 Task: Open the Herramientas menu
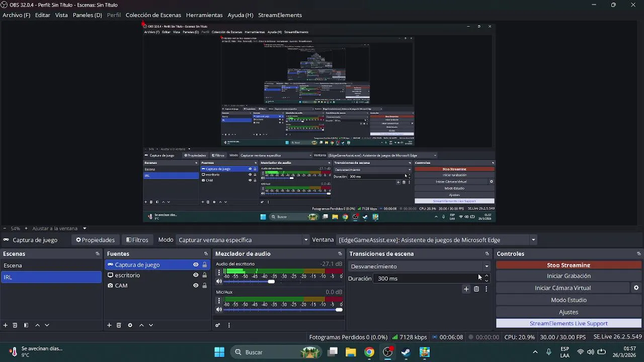(x=204, y=15)
